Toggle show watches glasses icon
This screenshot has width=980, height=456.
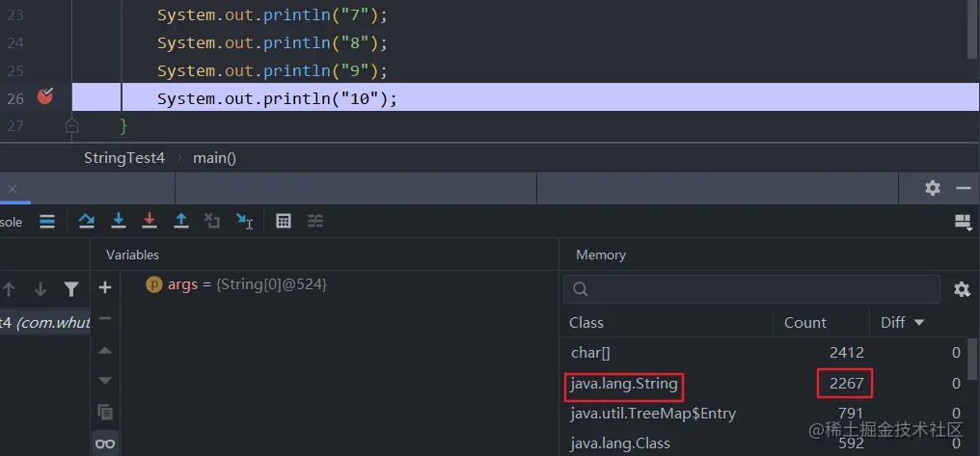pos(105,443)
